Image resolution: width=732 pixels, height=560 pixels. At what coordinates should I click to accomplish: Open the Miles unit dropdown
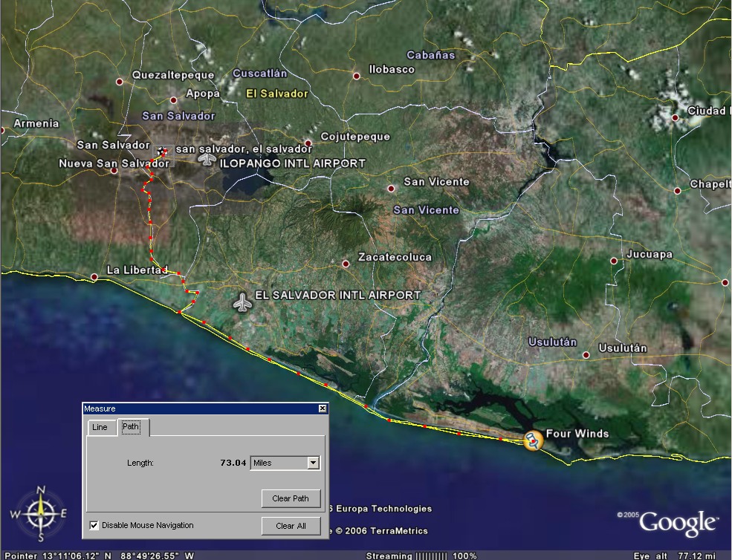coord(313,463)
